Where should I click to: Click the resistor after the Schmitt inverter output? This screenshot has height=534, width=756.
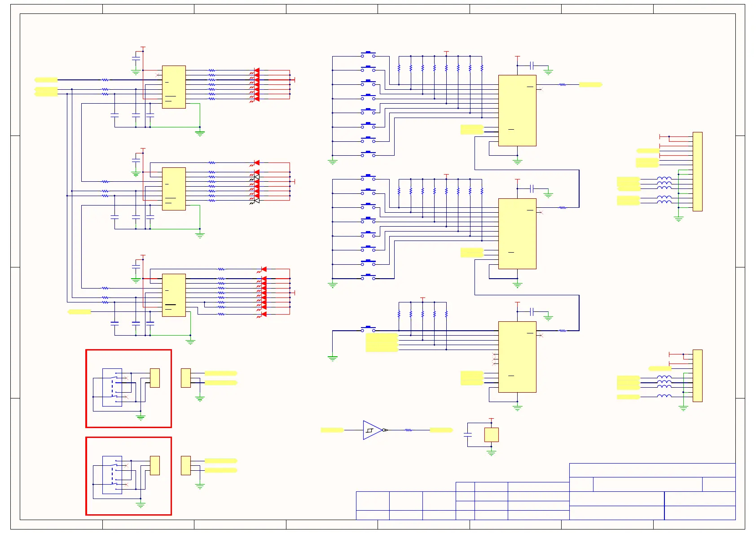[408, 430]
